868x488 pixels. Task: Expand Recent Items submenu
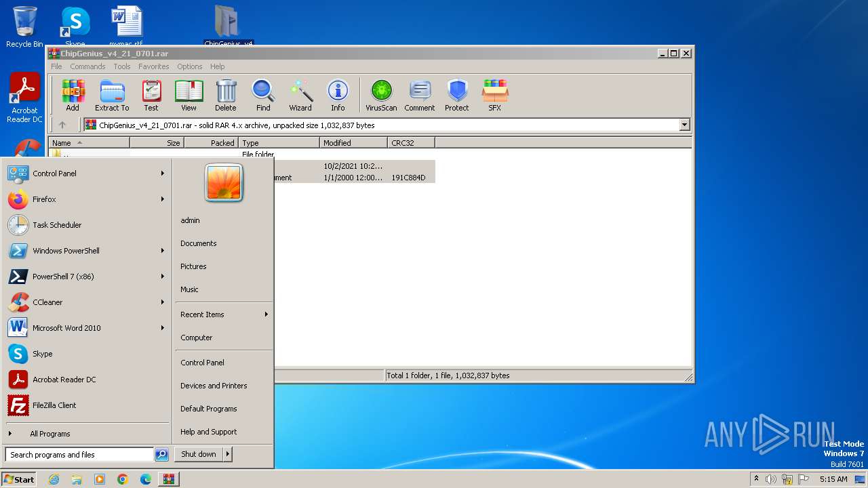pos(224,314)
